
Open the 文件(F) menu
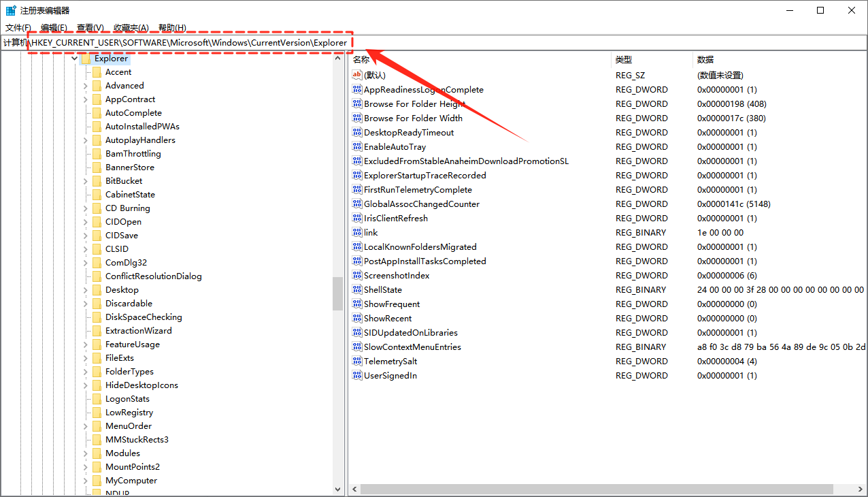tap(18, 28)
